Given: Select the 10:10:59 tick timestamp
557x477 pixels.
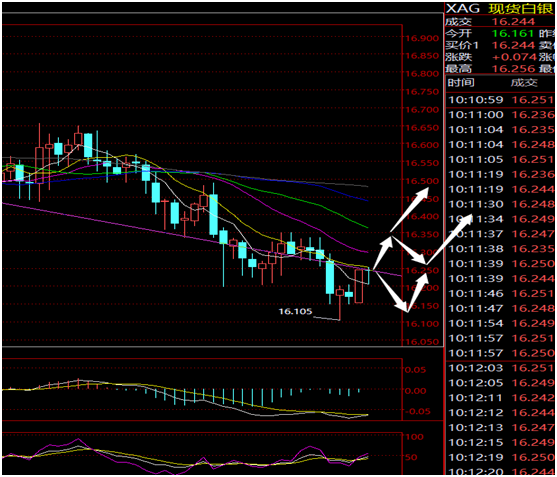Looking at the screenshot, I should [476, 100].
